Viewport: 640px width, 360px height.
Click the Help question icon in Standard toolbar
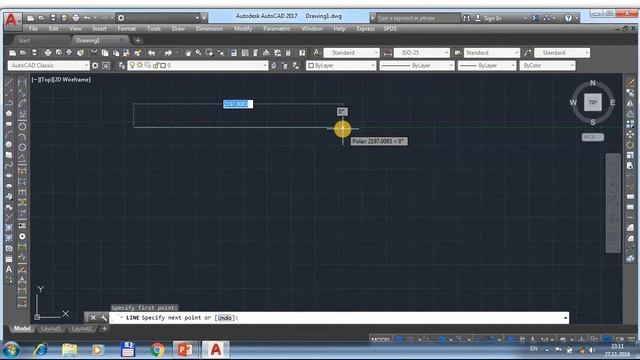(x=302, y=53)
